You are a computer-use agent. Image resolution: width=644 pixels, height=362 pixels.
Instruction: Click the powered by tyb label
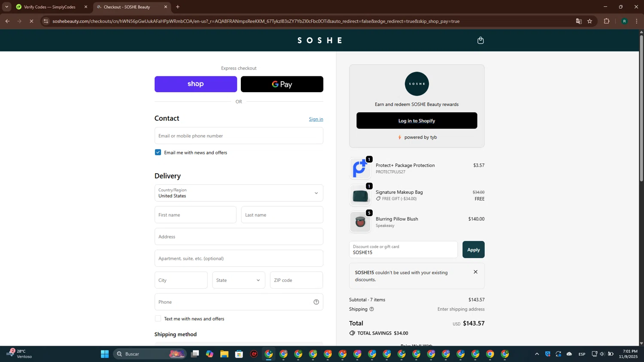point(417,137)
